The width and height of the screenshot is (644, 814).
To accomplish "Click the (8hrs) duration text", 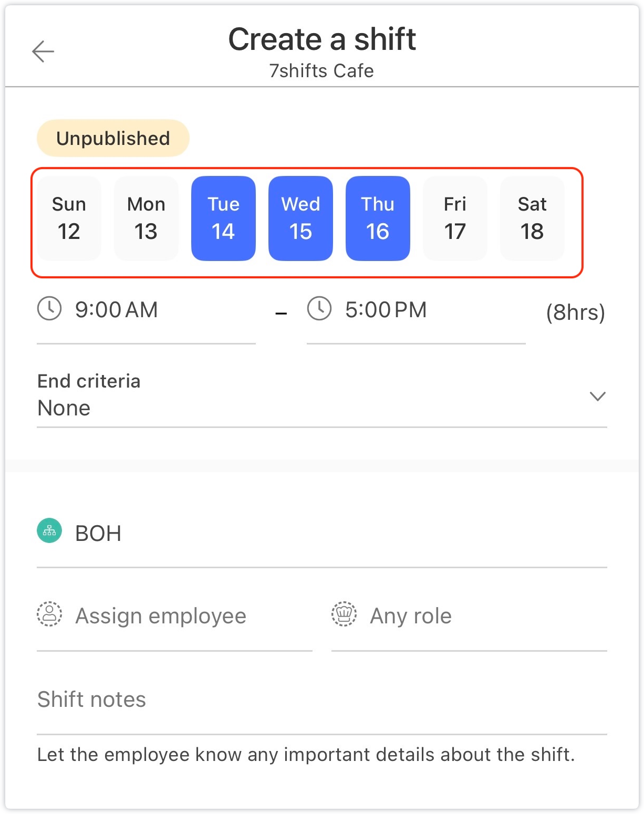I will 576,312.
